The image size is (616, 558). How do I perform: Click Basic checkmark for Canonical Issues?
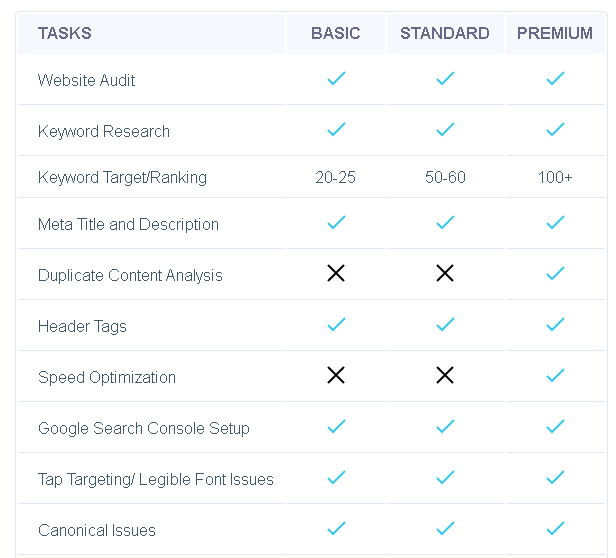point(336,528)
